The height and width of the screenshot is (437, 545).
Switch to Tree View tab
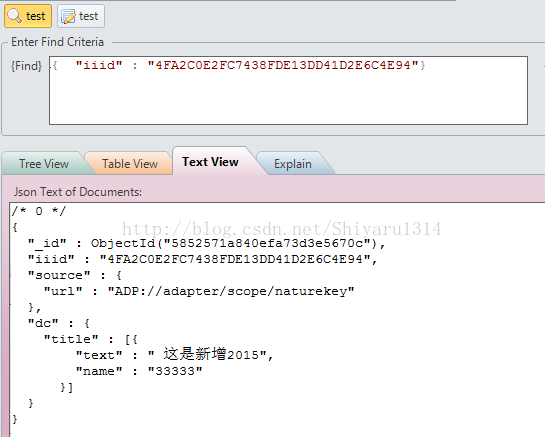[x=44, y=164]
